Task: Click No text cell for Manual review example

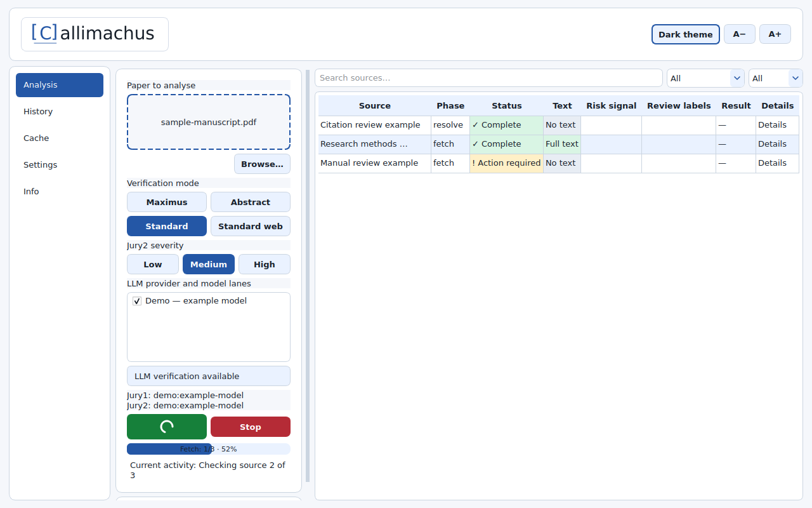Action: [562, 163]
